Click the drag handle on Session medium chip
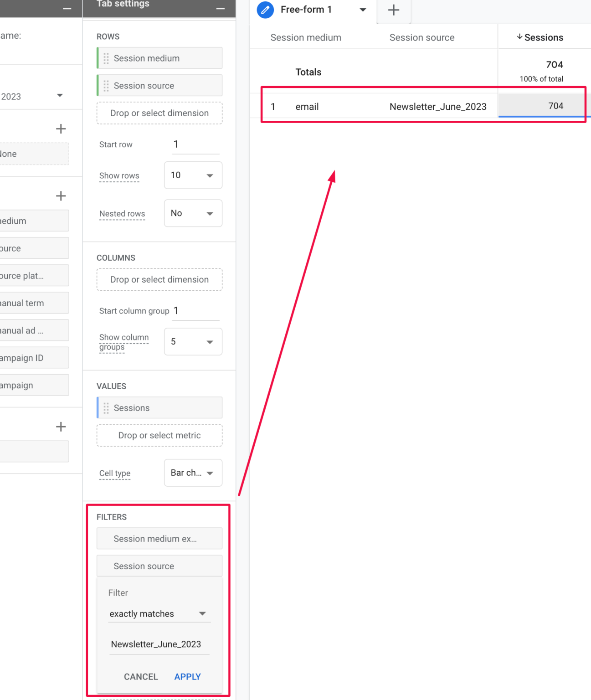 106,58
